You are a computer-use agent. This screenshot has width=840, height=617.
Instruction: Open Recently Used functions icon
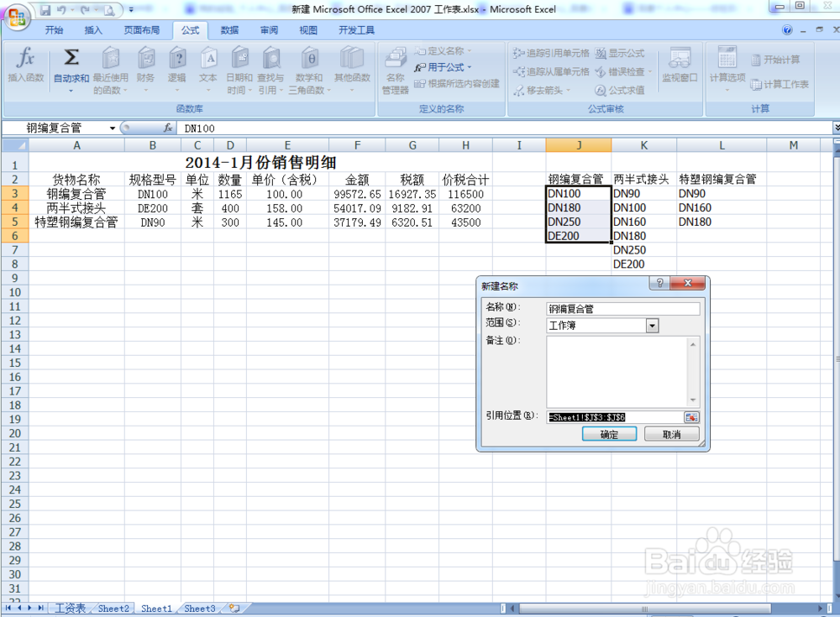click(x=111, y=58)
